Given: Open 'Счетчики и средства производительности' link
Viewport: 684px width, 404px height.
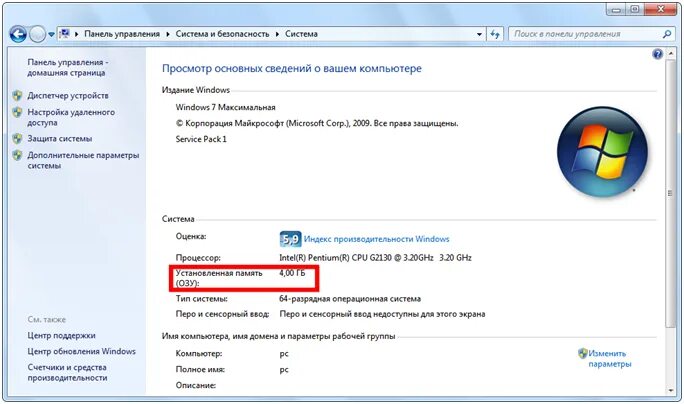Looking at the screenshot, I should (x=68, y=373).
